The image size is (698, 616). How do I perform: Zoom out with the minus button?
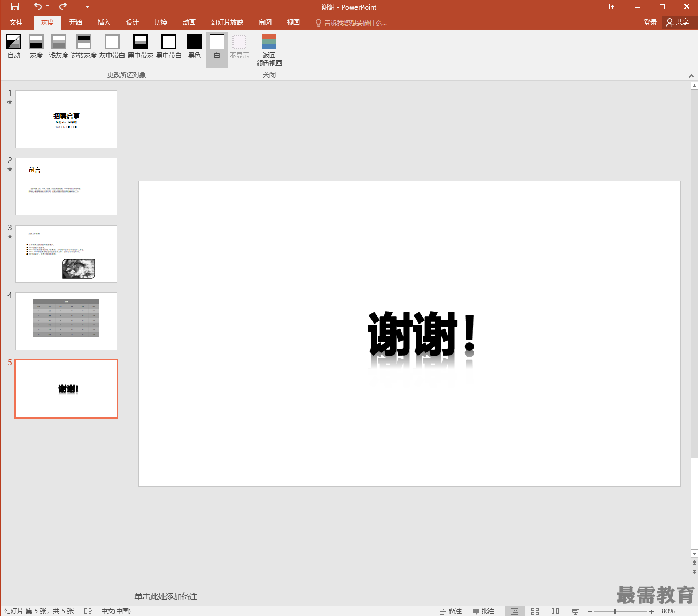[590, 611]
